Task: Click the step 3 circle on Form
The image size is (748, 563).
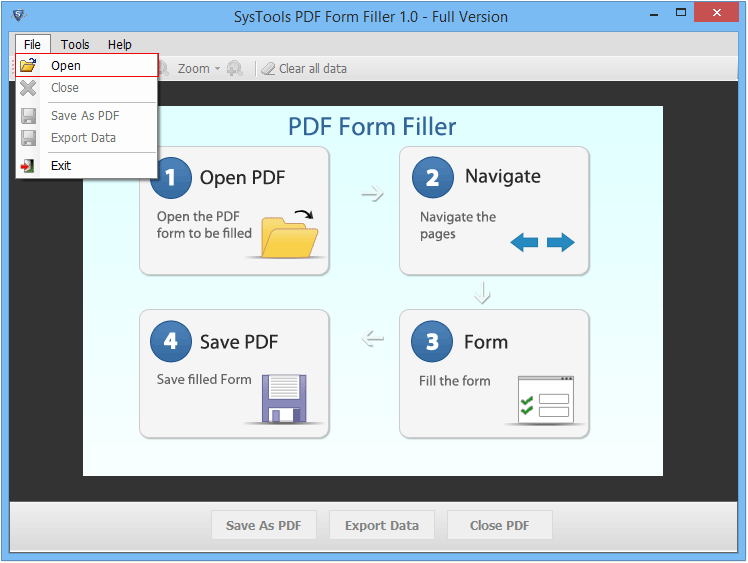Action: [x=432, y=342]
